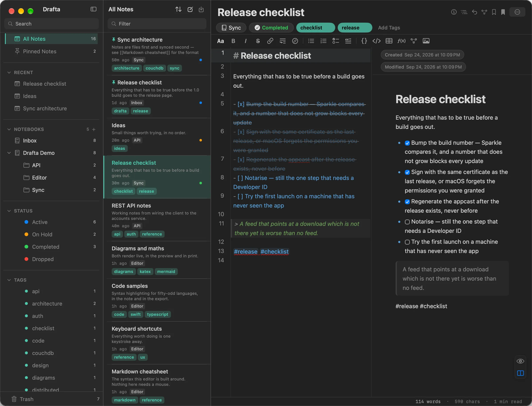Apply strikethrough formatting
The height and width of the screenshot is (406, 532).
pyautogui.click(x=258, y=41)
